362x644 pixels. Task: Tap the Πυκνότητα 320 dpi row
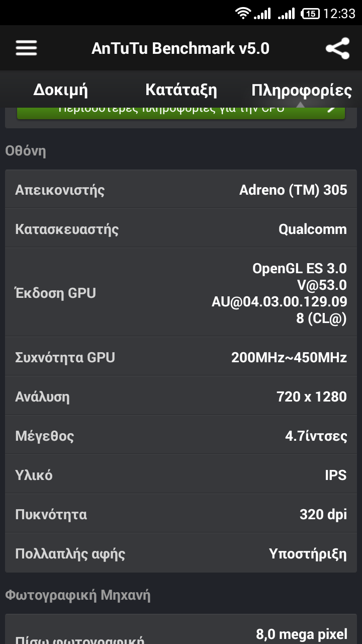[x=181, y=514]
